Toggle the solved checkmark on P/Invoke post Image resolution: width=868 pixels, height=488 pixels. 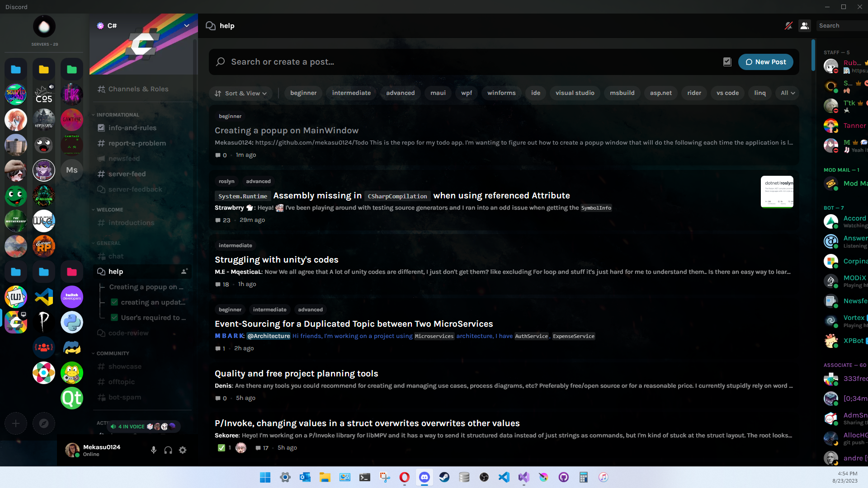pyautogui.click(x=222, y=448)
